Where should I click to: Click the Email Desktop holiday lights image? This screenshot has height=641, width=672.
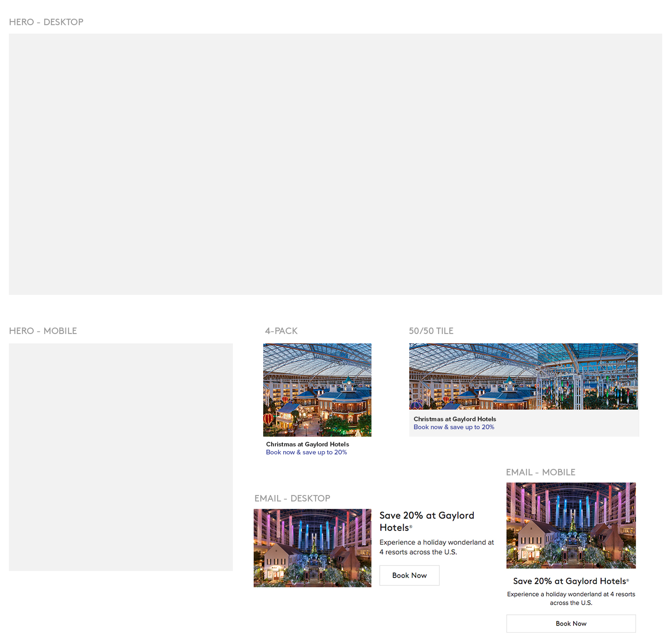312,548
